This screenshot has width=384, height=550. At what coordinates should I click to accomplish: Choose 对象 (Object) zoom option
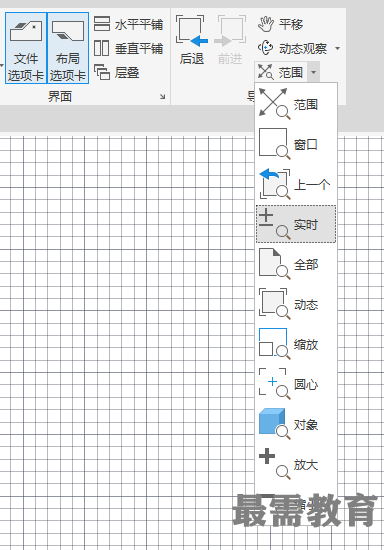tap(296, 424)
